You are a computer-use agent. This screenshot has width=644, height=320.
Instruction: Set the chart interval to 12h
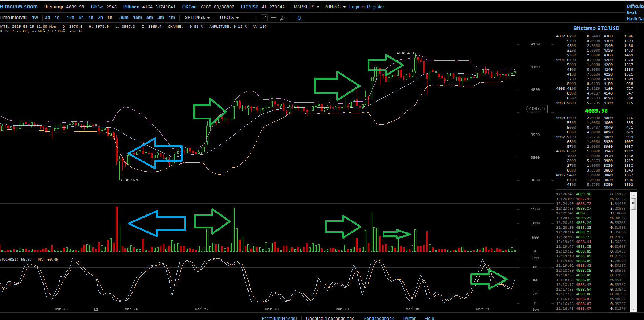tap(70, 18)
